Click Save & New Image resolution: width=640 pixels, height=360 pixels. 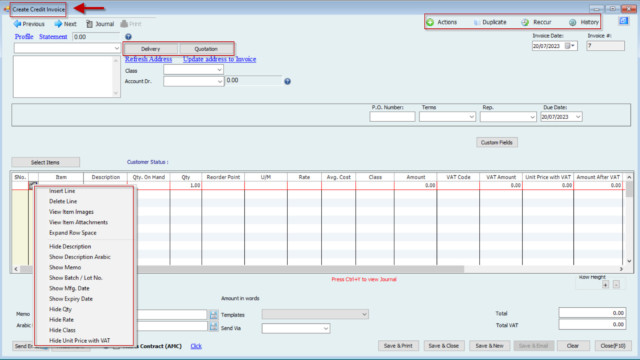tap(489, 346)
